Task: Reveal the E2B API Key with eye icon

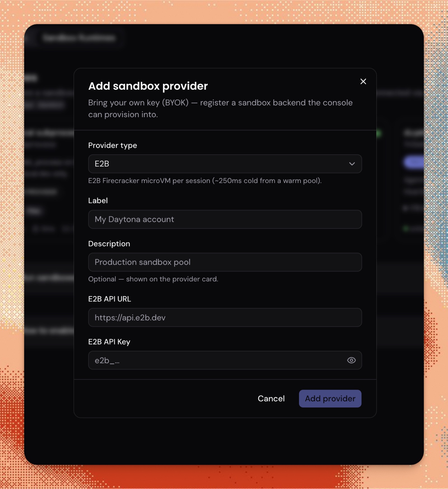Action: [x=351, y=360]
